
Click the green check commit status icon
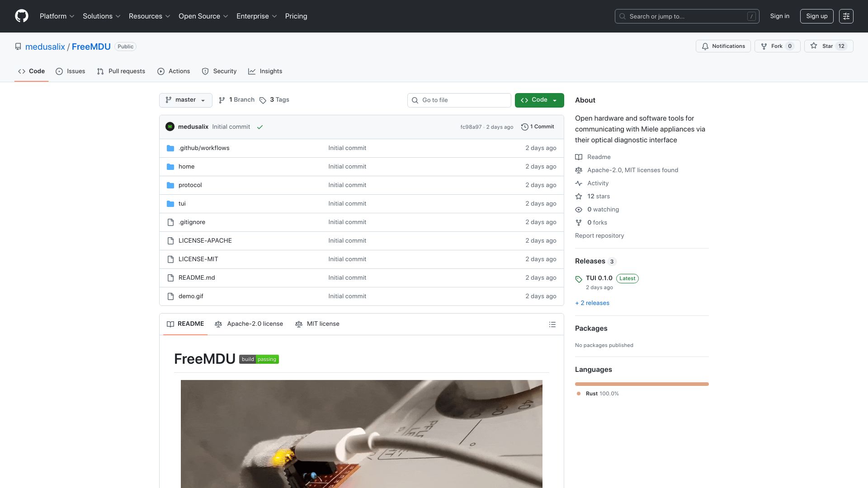point(260,127)
